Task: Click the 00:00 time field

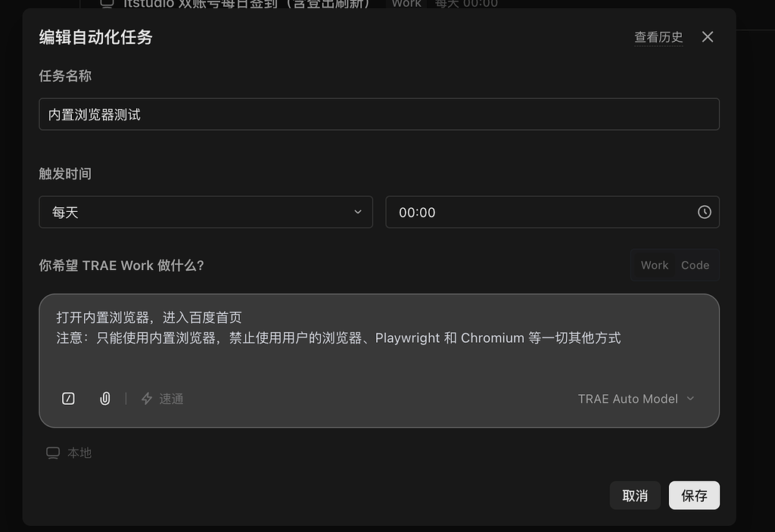Action: point(552,212)
